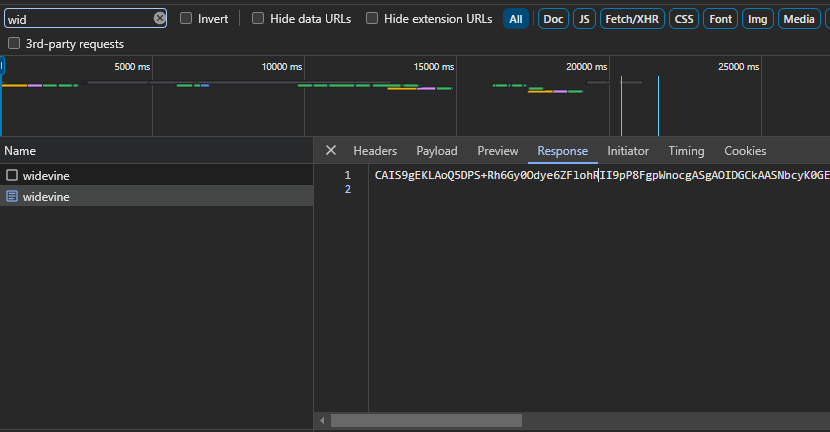
Task: Filter requests by JS type
Action: click(583, 19)
